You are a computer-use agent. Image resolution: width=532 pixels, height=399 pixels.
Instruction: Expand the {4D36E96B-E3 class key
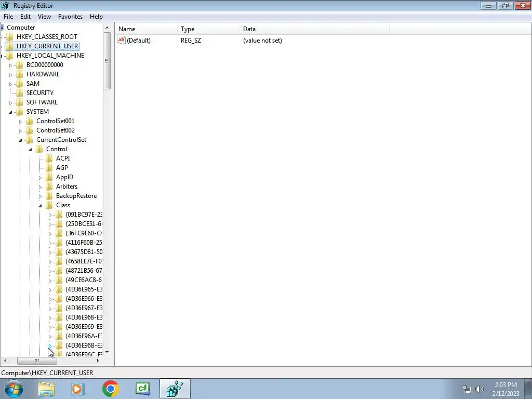pos(50,345)
